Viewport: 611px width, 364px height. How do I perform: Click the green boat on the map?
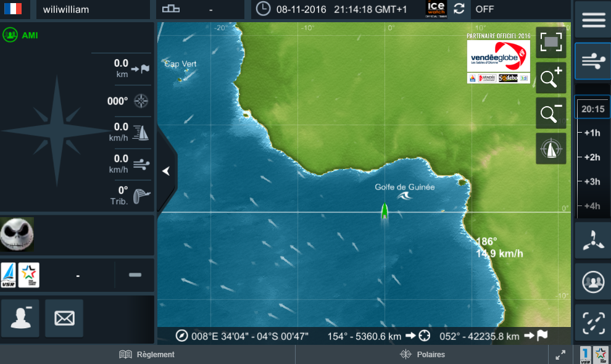(384, 211)
